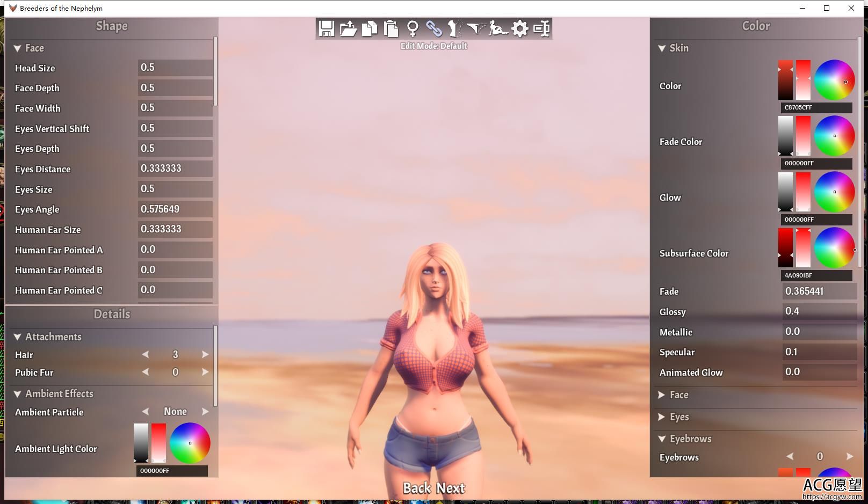Click the Animated Glow value field
This screenshot has width=868, height=504.
pyautogui.click(x=820, y=372)
